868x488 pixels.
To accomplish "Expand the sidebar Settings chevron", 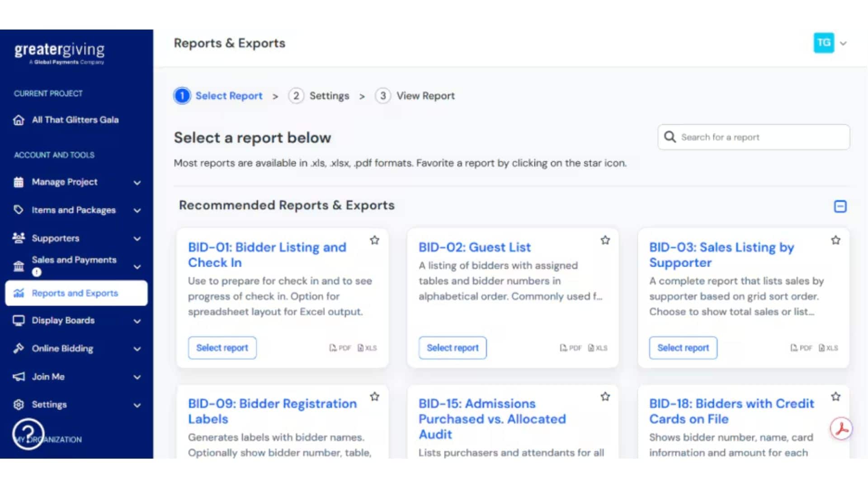I will click(137, 405).
